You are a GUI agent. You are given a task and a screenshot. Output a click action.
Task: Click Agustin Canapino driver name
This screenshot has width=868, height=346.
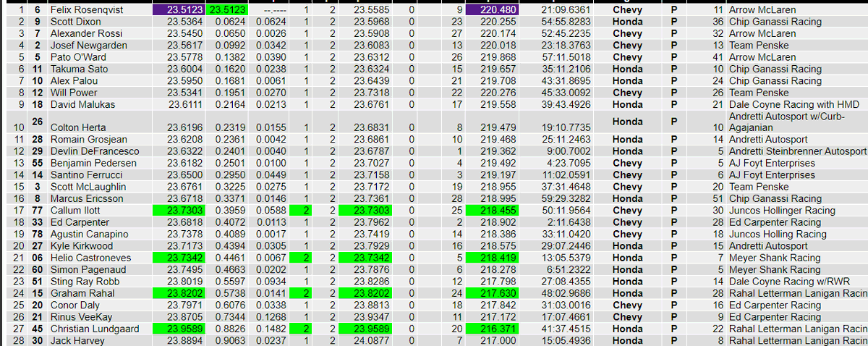[x=86, y=234]
